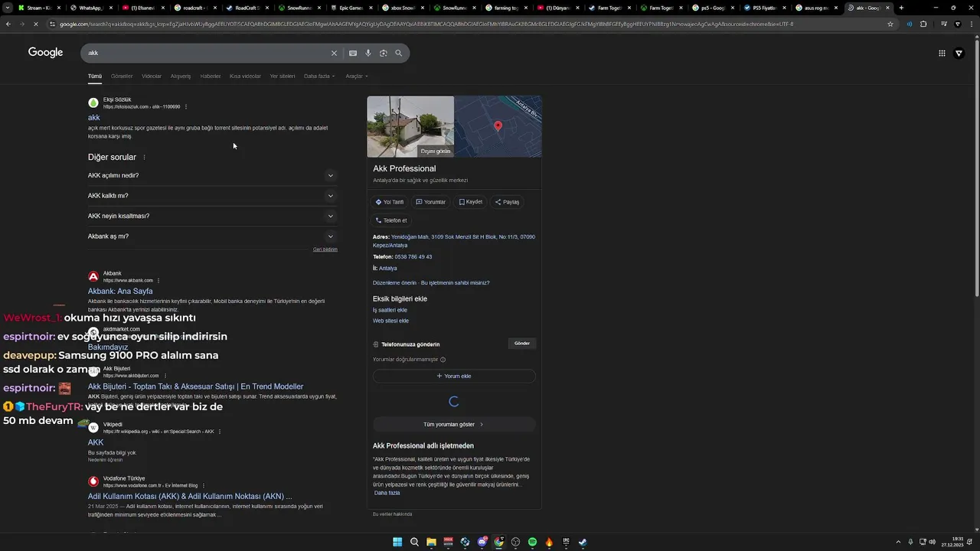
Task: Clear the Google search box text
Action: (334, 53)
